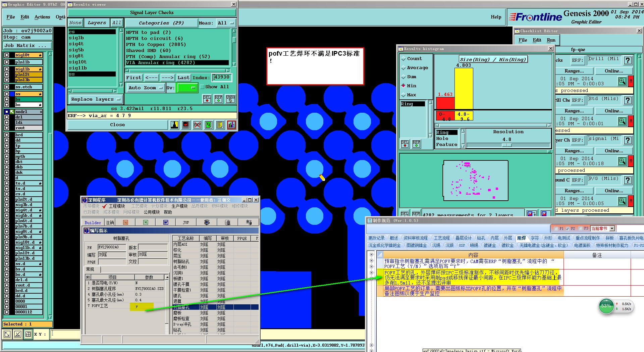
Task: Open the Help menu in Graphic Editor
Action: pos(496,17)
